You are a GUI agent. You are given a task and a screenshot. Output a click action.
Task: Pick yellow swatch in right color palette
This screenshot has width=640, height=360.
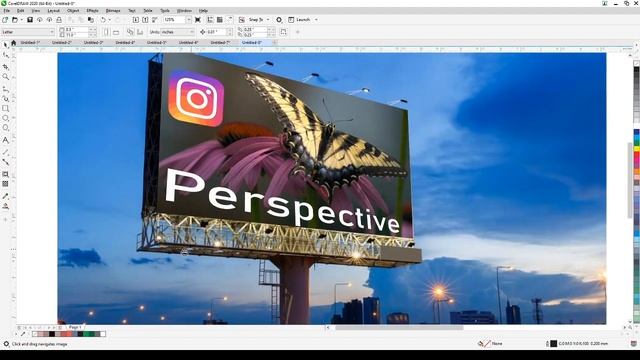coord(636,150)
